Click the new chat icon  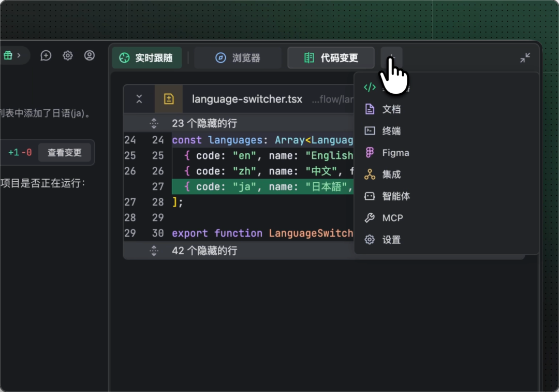pos(46,56)
